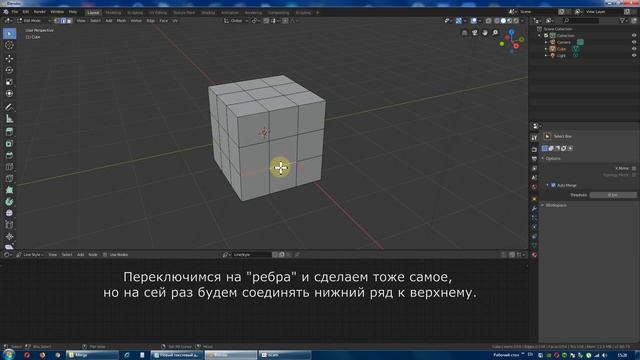Select the Spin tool
This screenshot has height=360, width=640.
[x=9, y=202]
